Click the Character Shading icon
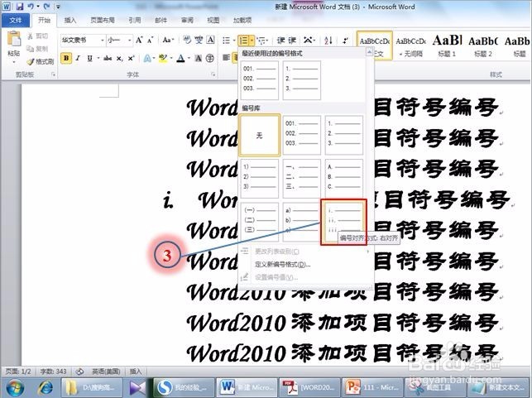Screen dimensions: 532x398 [199, 59]
